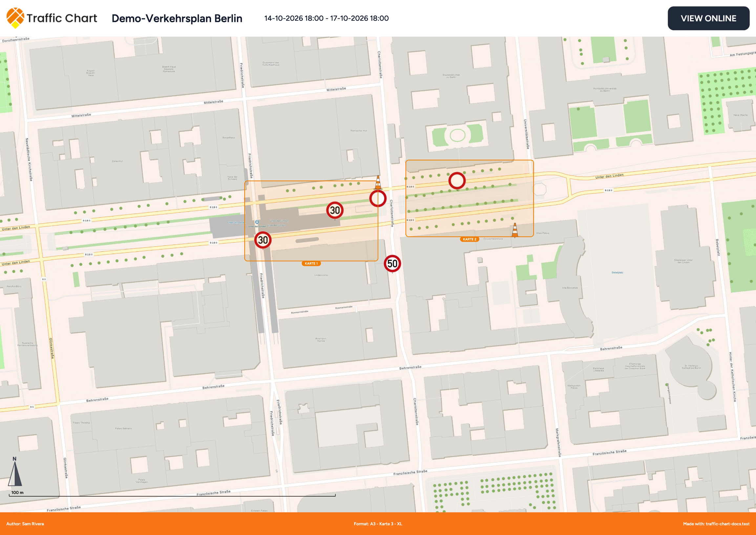This screenshot has width=756, height=535.
Task: Click the Dorotheenstraße street label
Action: 16,40
